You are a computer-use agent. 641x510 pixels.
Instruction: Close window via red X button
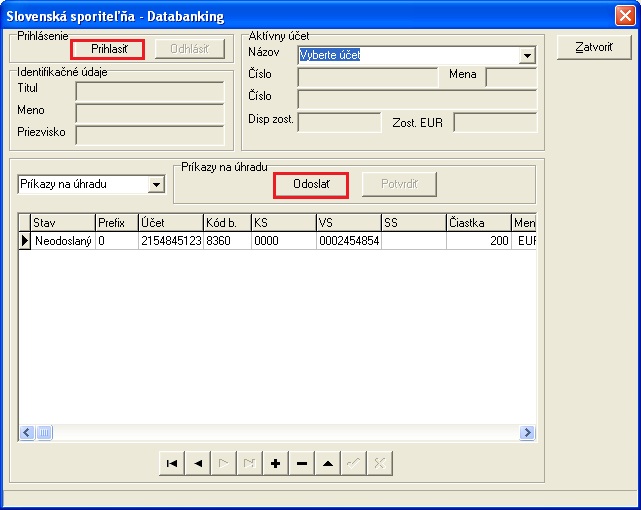(625, 16)
